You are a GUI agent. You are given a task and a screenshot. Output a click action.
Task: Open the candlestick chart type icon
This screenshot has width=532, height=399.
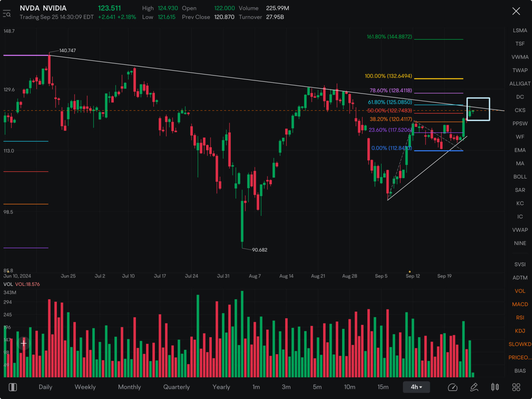pyautogui.click(x=495, y=387)
